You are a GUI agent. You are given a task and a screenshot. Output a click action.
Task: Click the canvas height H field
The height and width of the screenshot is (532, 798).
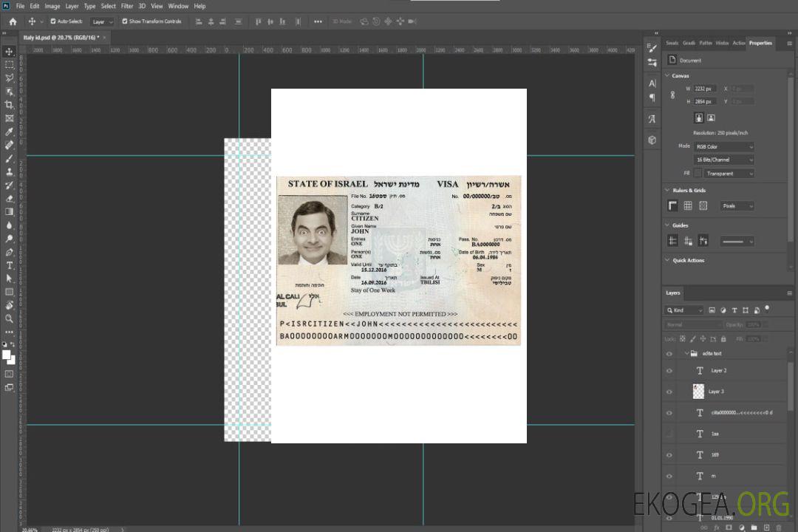pyautogui.click(x=706, y=102)
